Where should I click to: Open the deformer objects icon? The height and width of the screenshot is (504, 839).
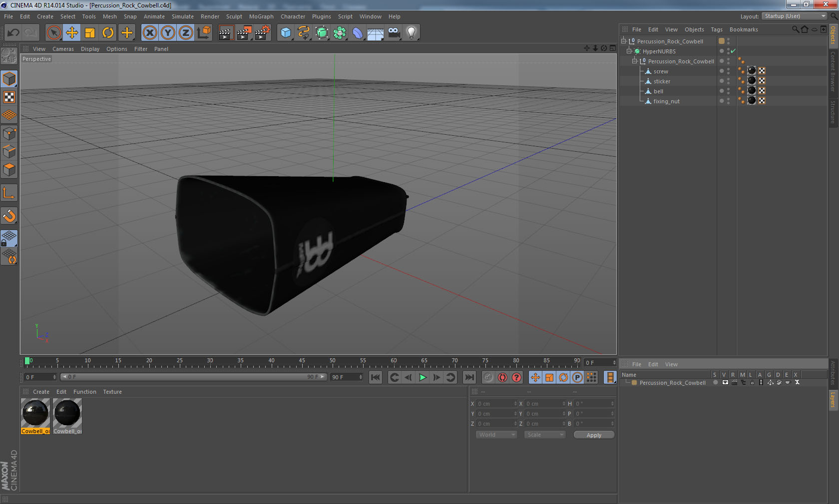(x=358, y=33)
